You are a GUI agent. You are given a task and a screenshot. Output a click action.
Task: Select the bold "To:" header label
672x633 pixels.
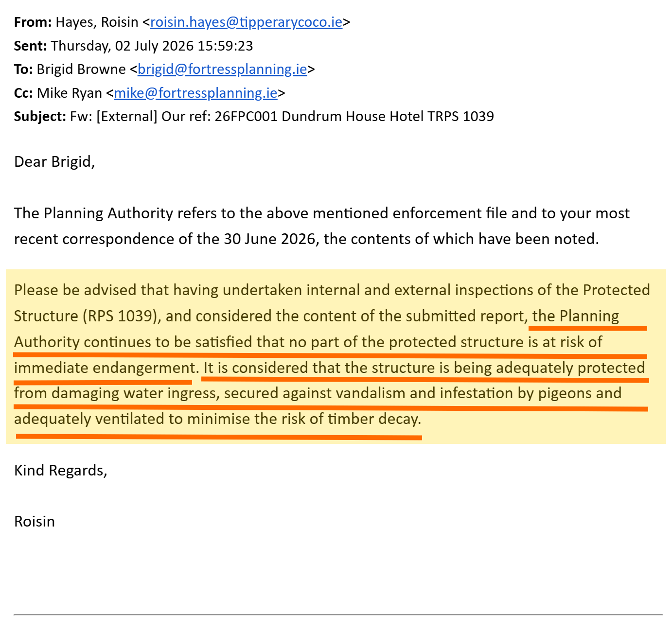(x=23, y=70)
